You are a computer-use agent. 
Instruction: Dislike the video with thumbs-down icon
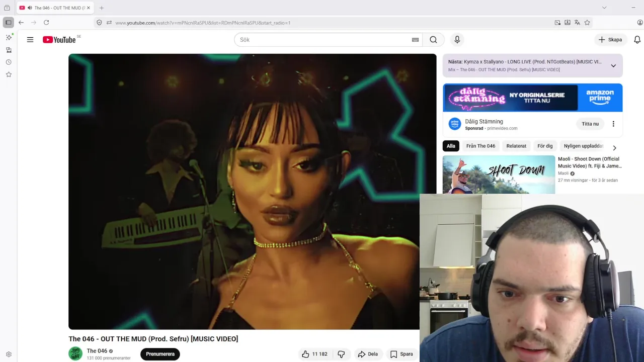pyautogui.click(x=341, y=354)
